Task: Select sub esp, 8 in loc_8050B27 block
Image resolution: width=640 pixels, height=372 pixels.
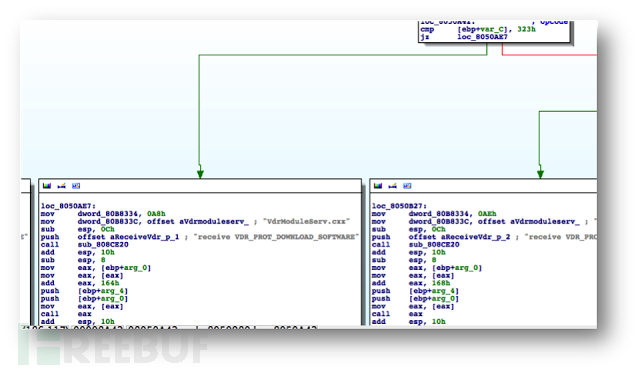Action: pos(404,260)
